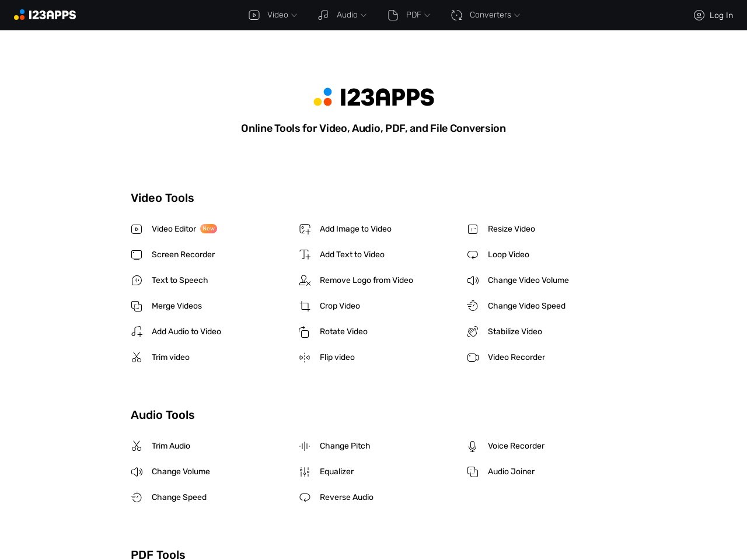Click the Voice Recorder microphone icon
The image size is (747, 560).
point(473,446)
